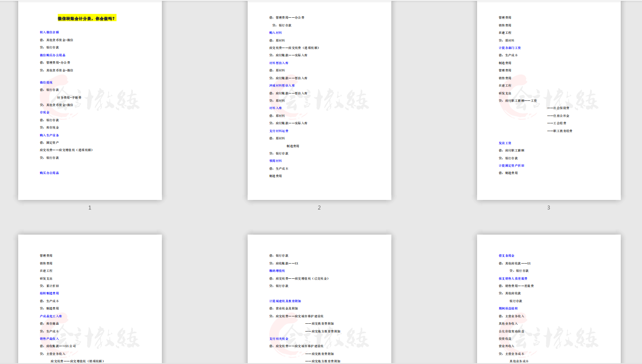Click the line 借：管理费用-办公费 on page 1
Viewport: 642px width, 364px height.
point(55,63)
